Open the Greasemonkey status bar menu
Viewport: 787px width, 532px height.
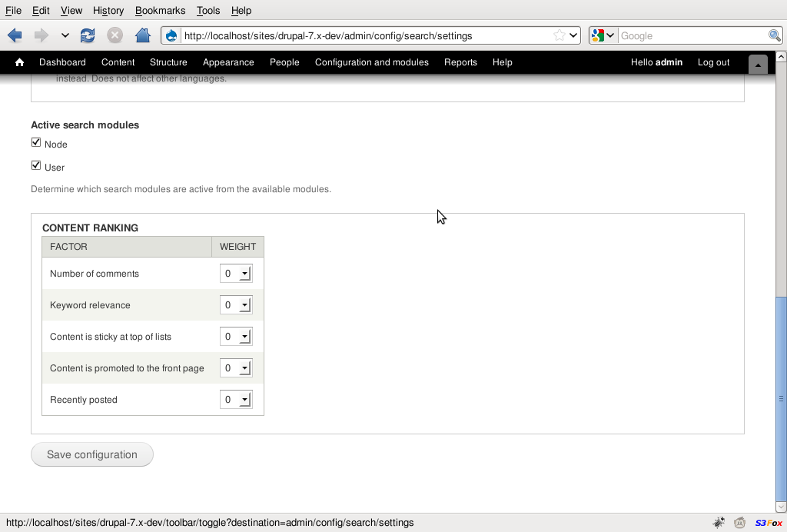[x=739, y=522]
